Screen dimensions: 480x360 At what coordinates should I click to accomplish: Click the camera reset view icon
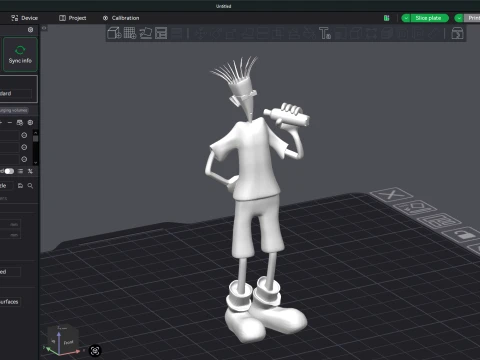tap(95, 350)
